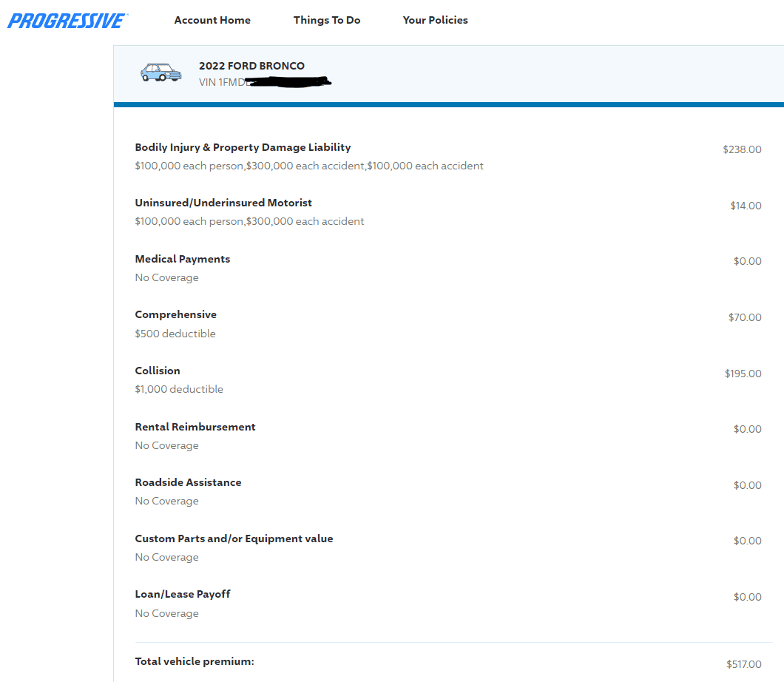The width and height of the screenshot is (784, 682).
Task: Select Collision coverage label
Action: point(158,371)
